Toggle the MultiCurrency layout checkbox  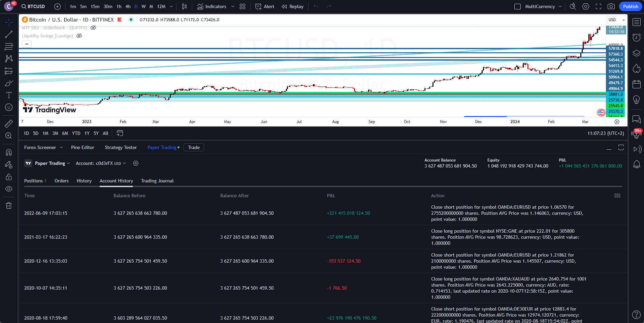518,6
